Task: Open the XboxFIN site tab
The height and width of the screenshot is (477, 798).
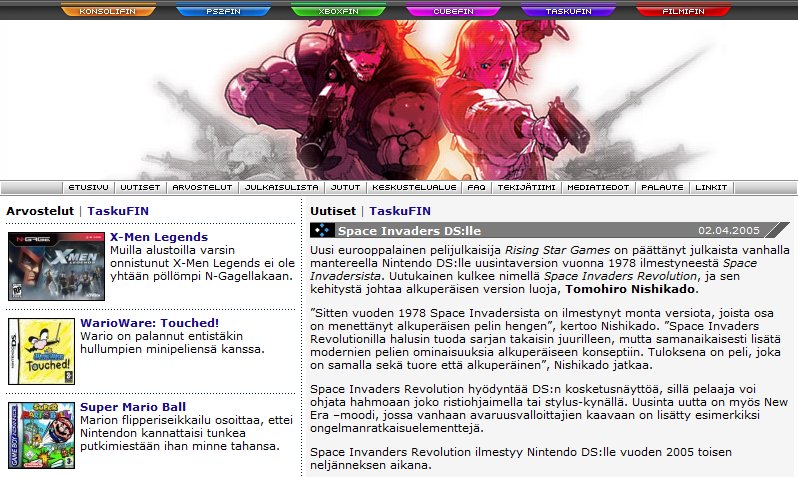Action: point(338,10)
